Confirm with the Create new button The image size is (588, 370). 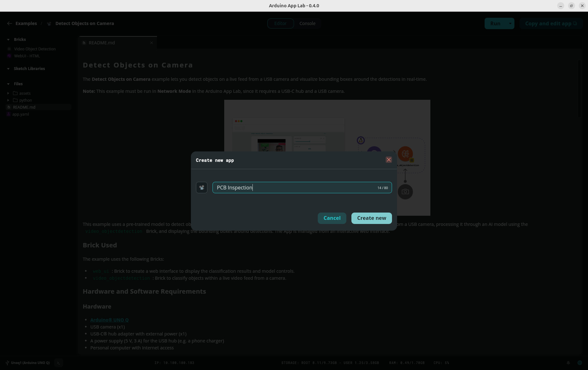point(371,218)
